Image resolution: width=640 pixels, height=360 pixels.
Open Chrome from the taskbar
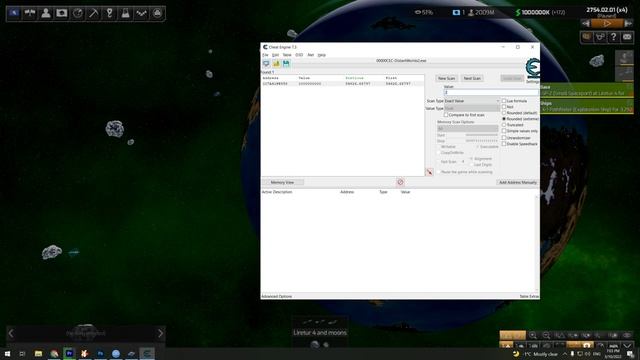point(54,353)
